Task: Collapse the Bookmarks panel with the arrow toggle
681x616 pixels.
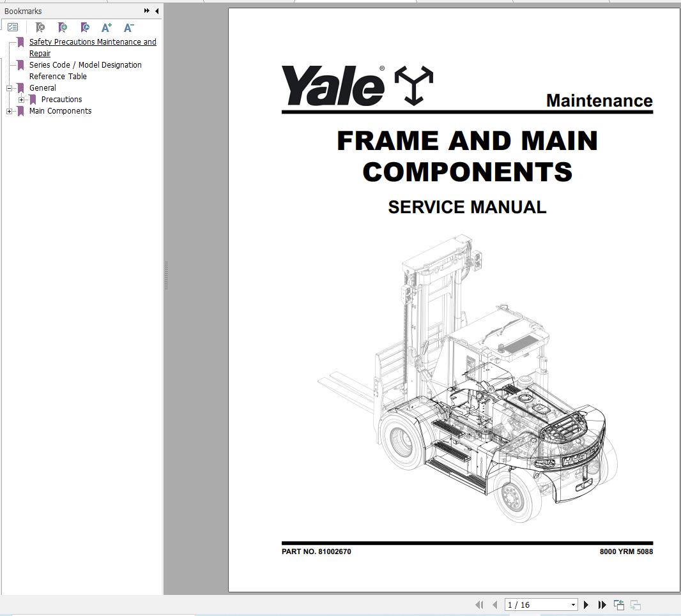Action: point(158,11)
